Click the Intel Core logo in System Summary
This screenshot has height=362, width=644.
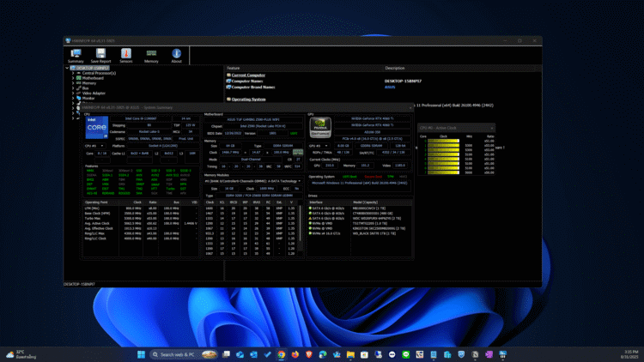tap(96, 127)
